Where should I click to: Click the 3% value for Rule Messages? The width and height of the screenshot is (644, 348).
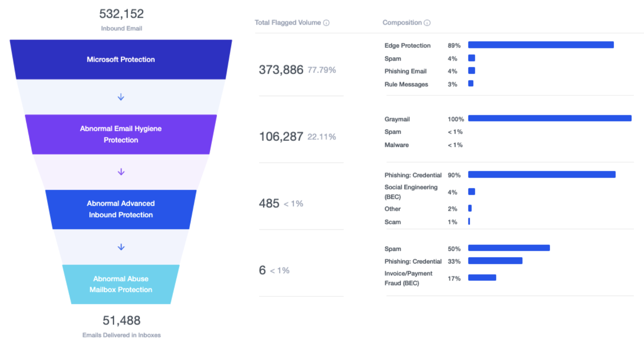coord(452,84)
